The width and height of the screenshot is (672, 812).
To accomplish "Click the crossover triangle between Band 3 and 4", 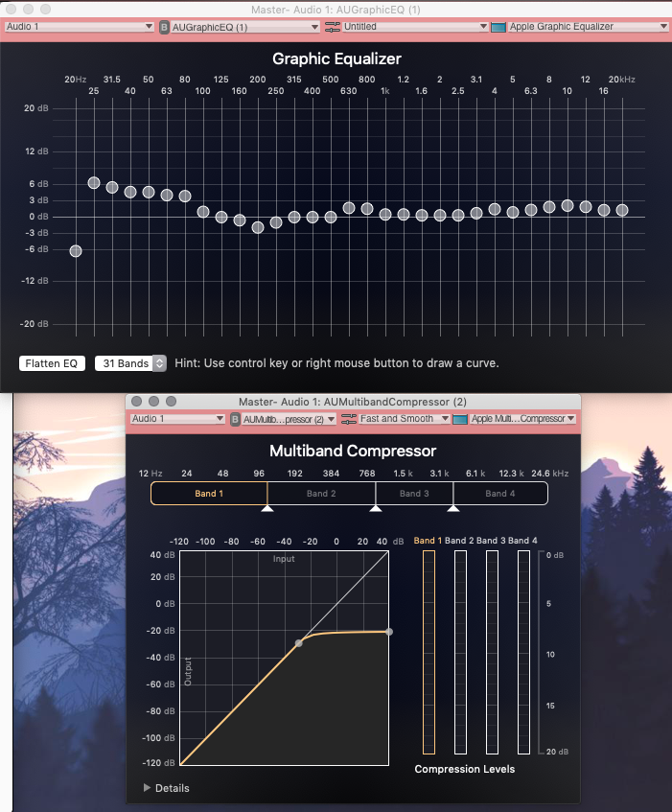I will (452, 508).
